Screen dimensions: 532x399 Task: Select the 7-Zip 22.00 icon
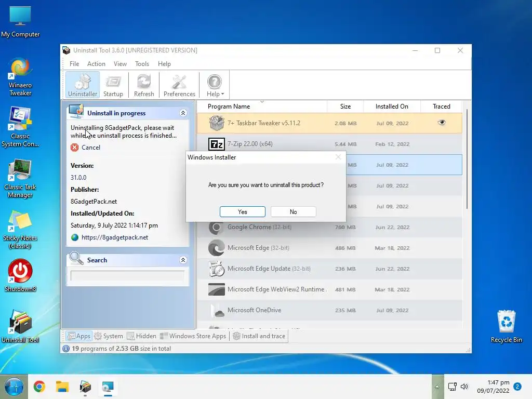pos(216,144)
